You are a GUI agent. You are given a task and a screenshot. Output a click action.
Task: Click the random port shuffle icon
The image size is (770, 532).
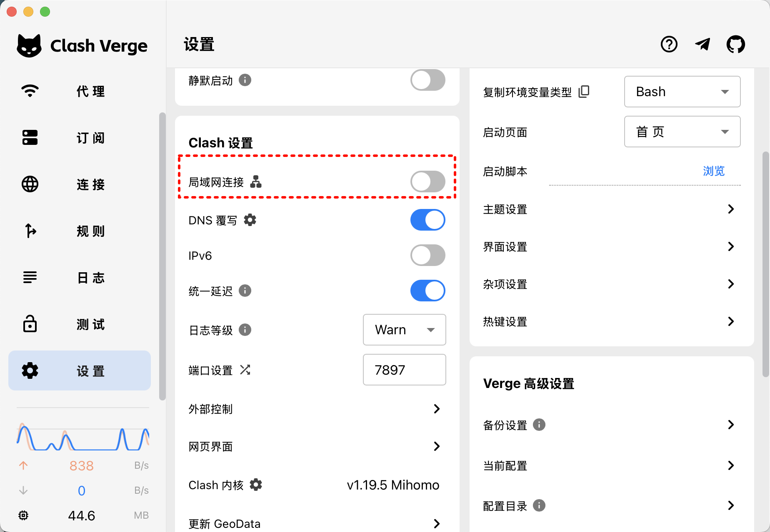[x=245, y=370]
